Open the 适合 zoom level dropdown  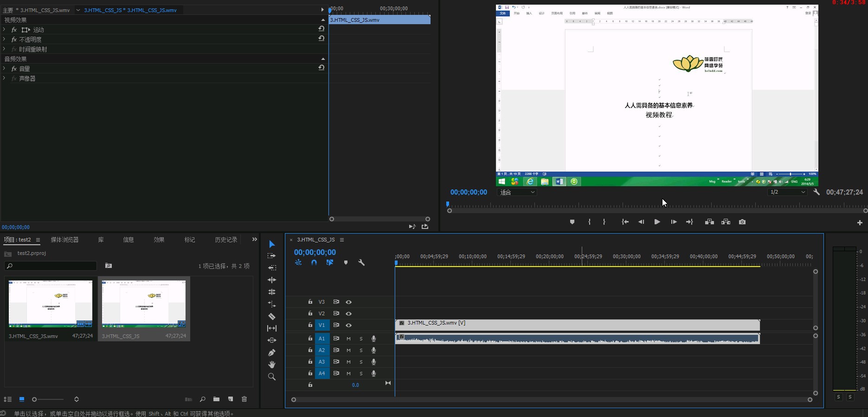[x=517, y=192]
